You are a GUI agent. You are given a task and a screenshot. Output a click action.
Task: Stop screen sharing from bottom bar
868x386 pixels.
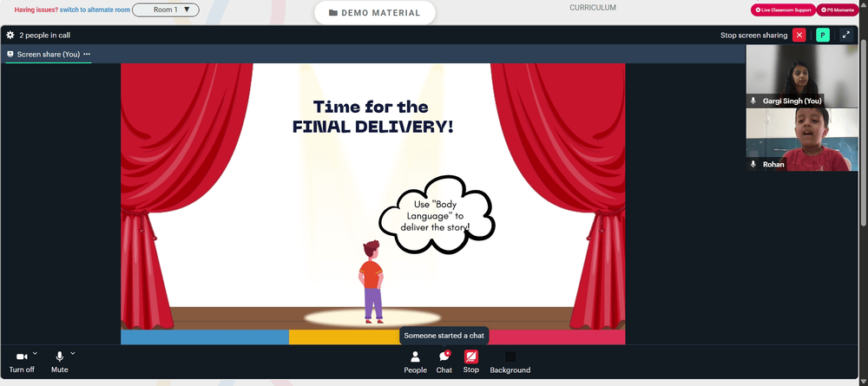pos(471,363)
